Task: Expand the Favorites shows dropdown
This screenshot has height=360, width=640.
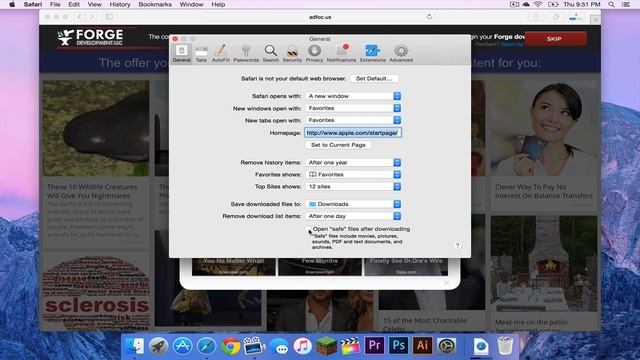Action: 353,174
